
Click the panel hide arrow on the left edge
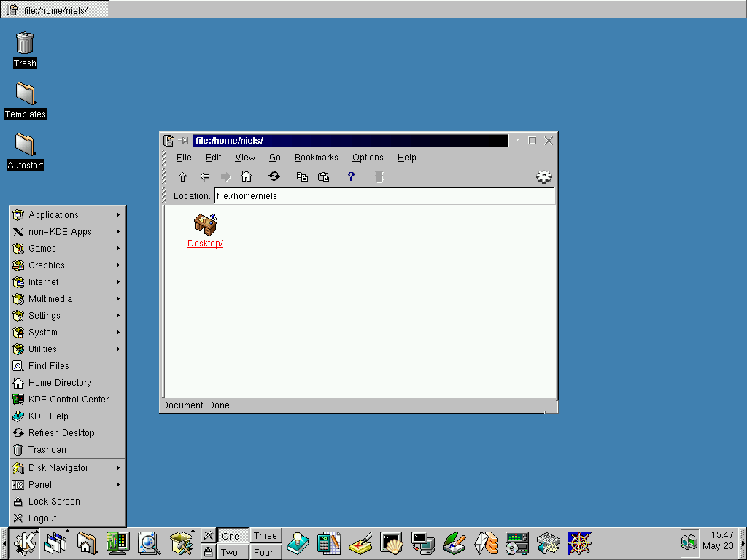point(4,543)
